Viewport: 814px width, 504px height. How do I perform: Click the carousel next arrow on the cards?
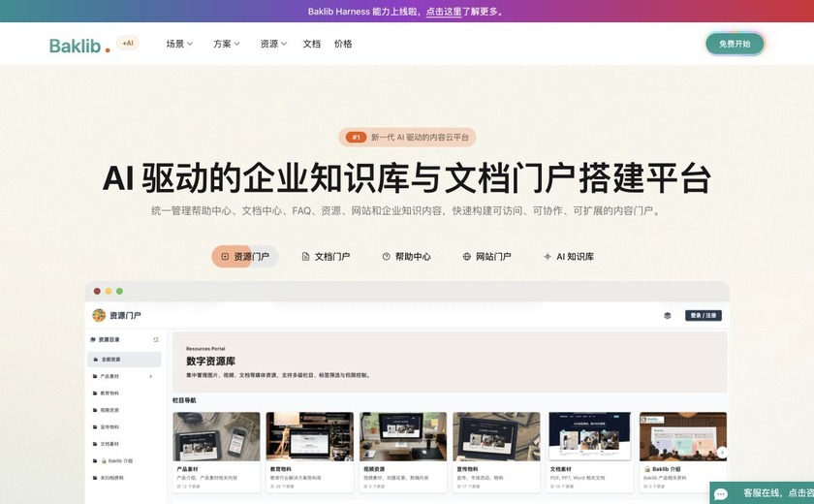[722, 452]
